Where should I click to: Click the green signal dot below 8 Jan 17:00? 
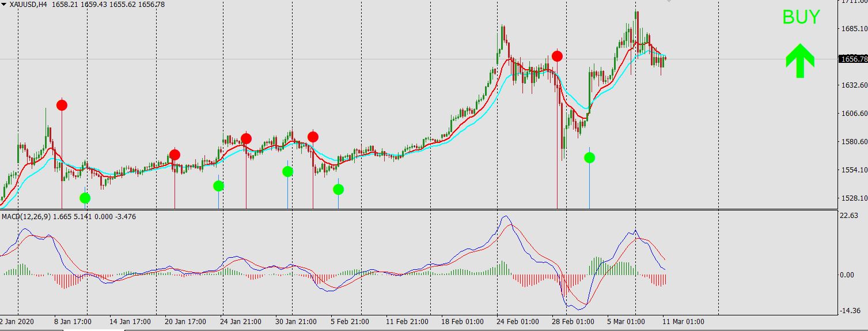(x=85, y=198)
